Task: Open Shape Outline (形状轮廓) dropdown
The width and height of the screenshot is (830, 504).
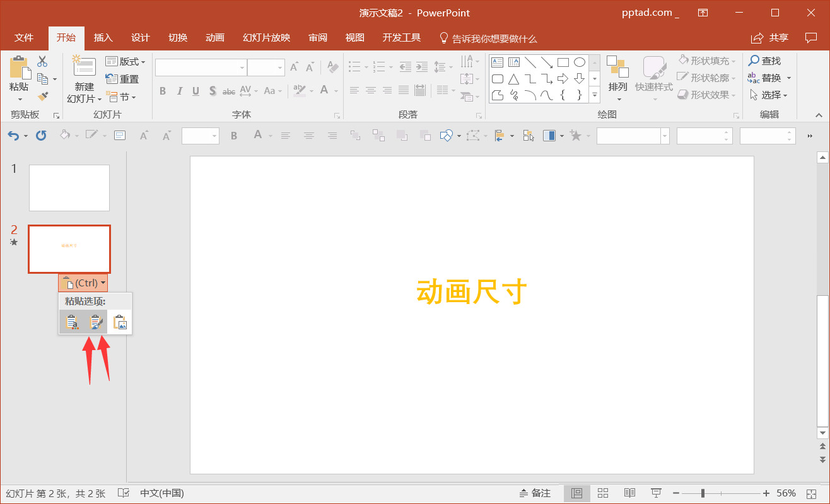Action: (x=707, y=78)
